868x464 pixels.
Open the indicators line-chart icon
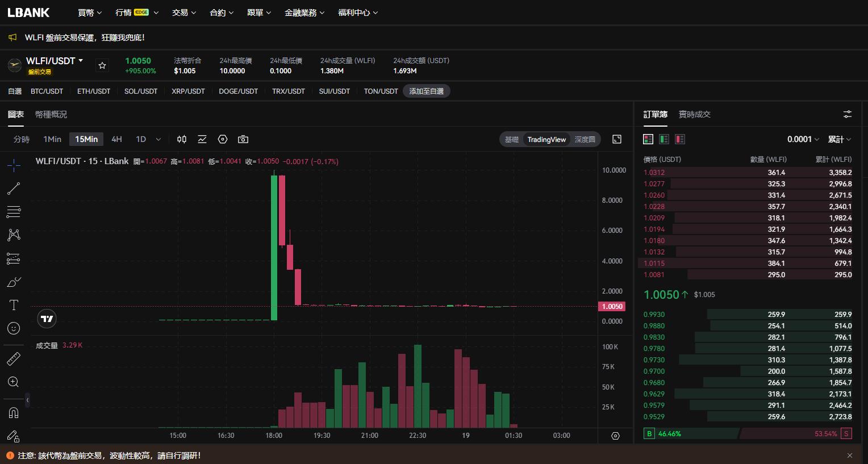pos(202,139)
